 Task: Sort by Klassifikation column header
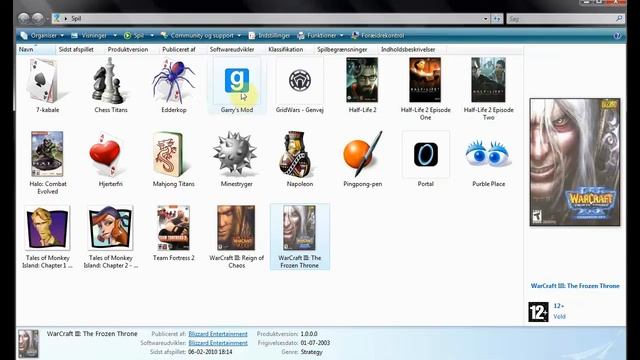(x=286, y=49)
